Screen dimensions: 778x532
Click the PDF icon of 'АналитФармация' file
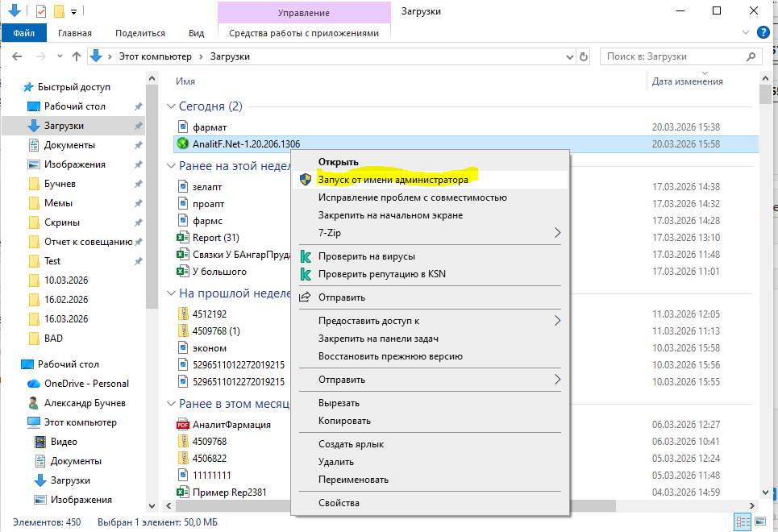[182, 425]
